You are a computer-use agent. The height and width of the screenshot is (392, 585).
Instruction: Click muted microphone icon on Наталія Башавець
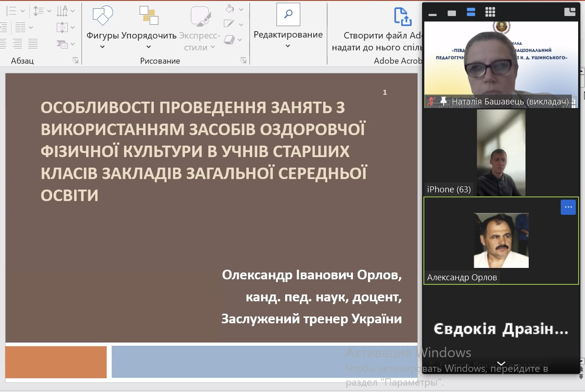click(431, 102)
